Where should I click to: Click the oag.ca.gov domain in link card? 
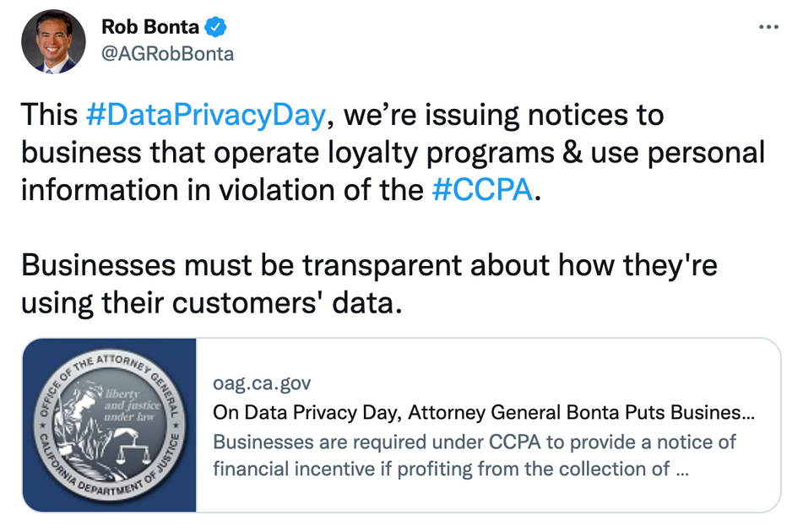coord(262,384)
